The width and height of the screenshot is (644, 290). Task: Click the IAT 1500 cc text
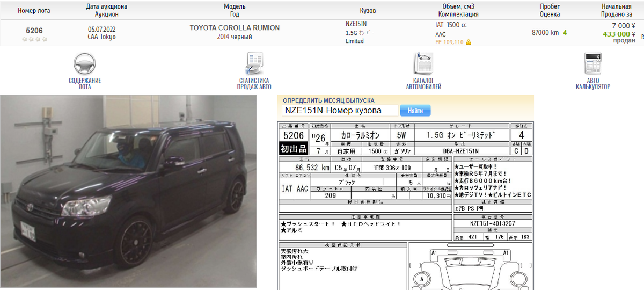[x=451, y=25]
